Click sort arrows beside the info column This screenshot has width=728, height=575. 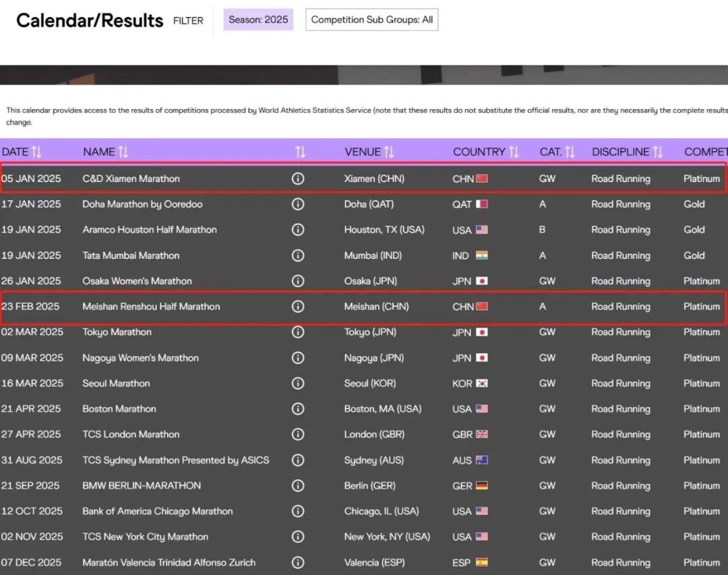click(300, 152)
